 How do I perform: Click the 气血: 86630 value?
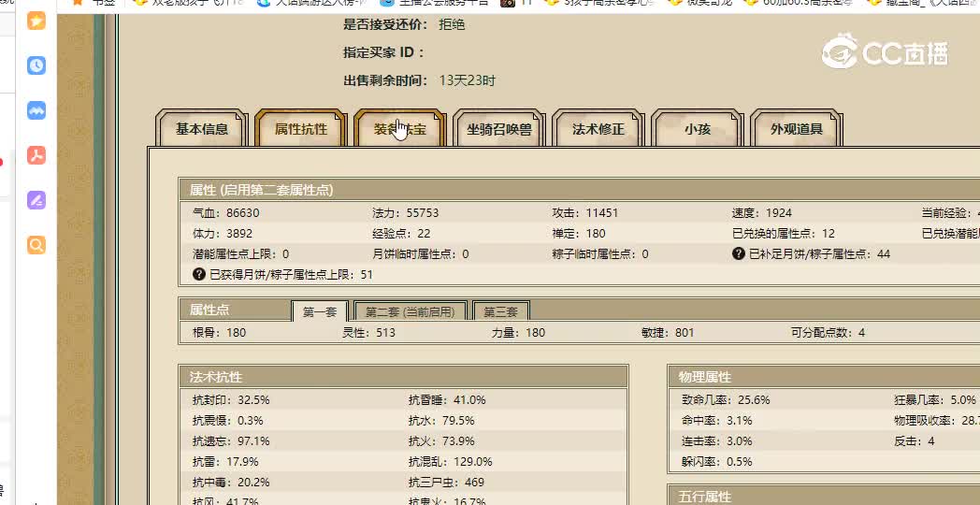[226, 213]
